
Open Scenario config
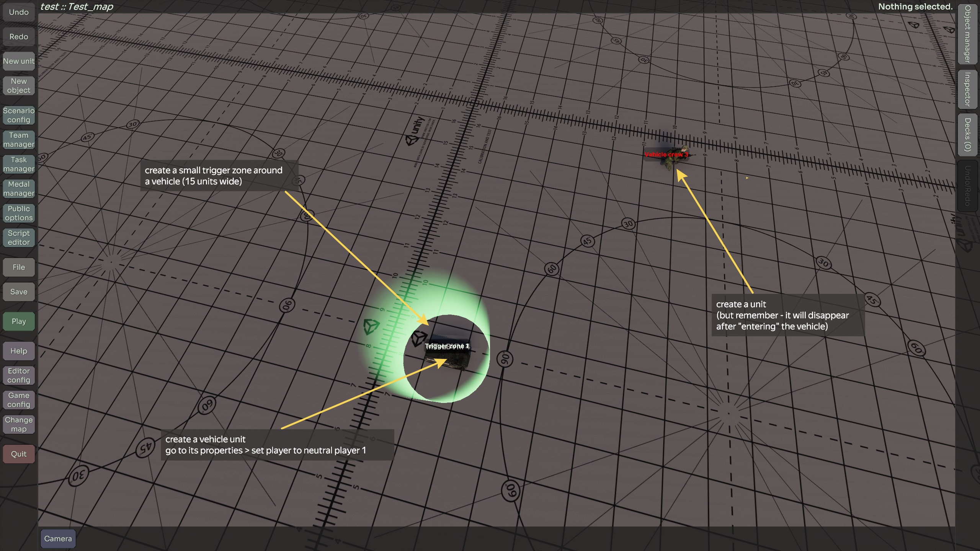(19, 115)
